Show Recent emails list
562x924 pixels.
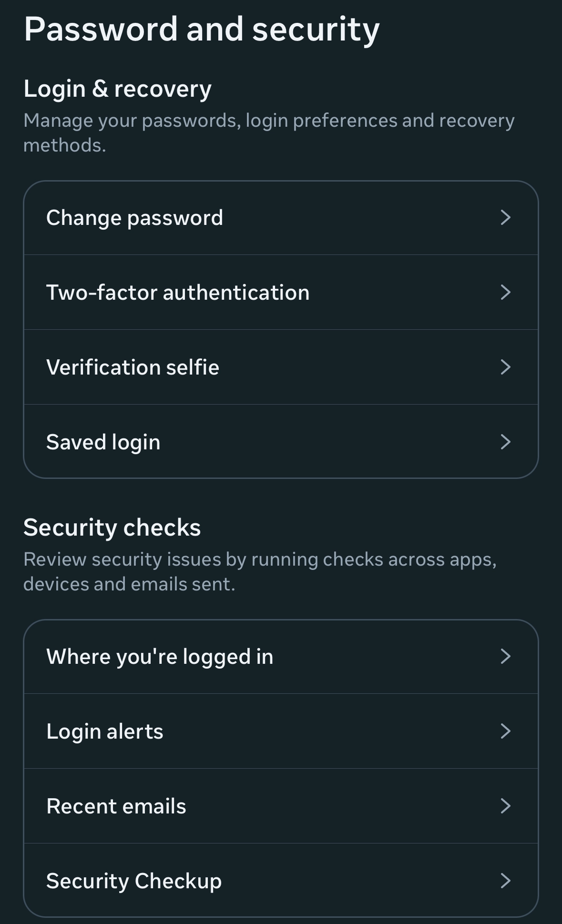tap(116, 806)
